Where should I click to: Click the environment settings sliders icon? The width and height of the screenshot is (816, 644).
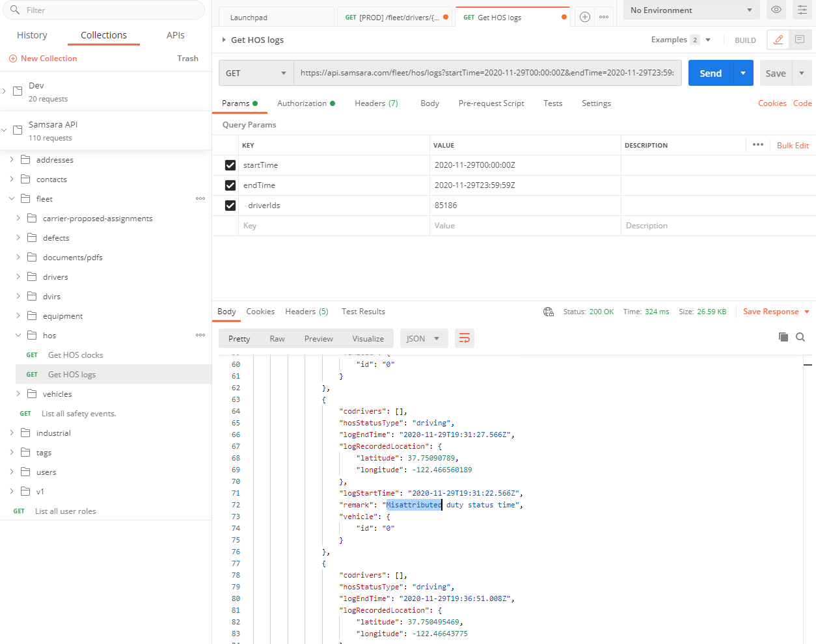802,10
